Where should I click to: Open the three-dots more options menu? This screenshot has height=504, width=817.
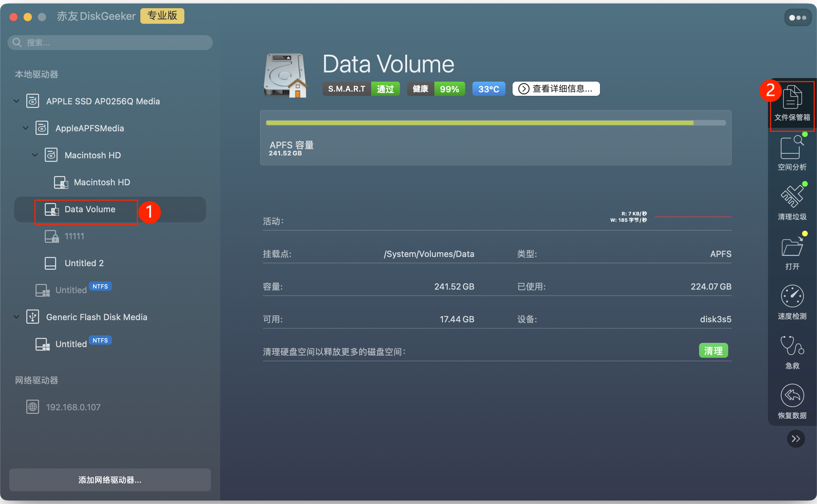tap(797, 18)
